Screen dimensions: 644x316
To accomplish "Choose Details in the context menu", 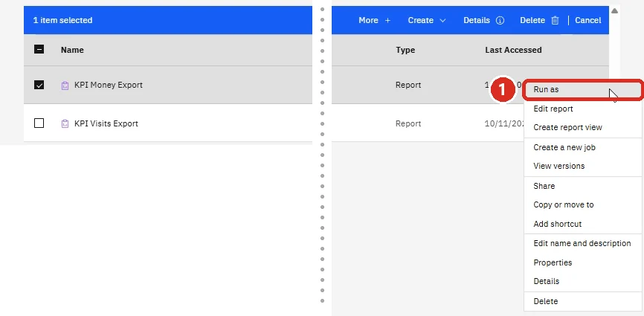I will (x=582, y=282).
